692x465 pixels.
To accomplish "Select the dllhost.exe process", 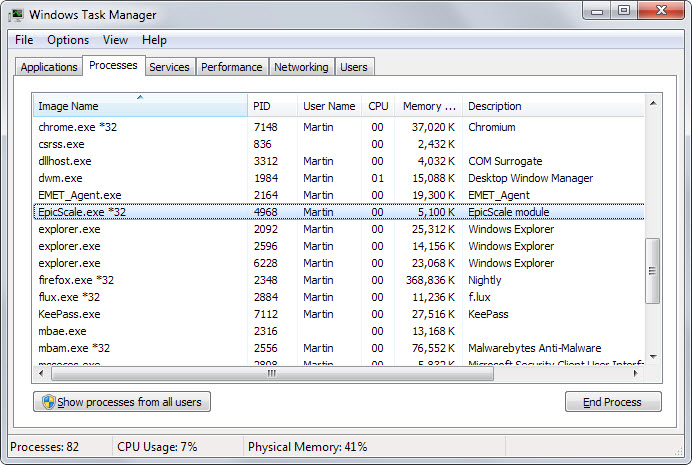I will [x=339, y=161].
